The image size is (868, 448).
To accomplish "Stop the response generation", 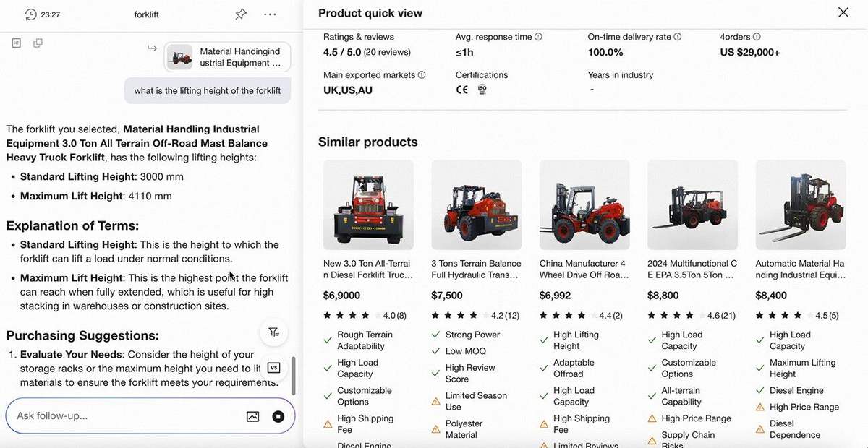I will 278,416.
